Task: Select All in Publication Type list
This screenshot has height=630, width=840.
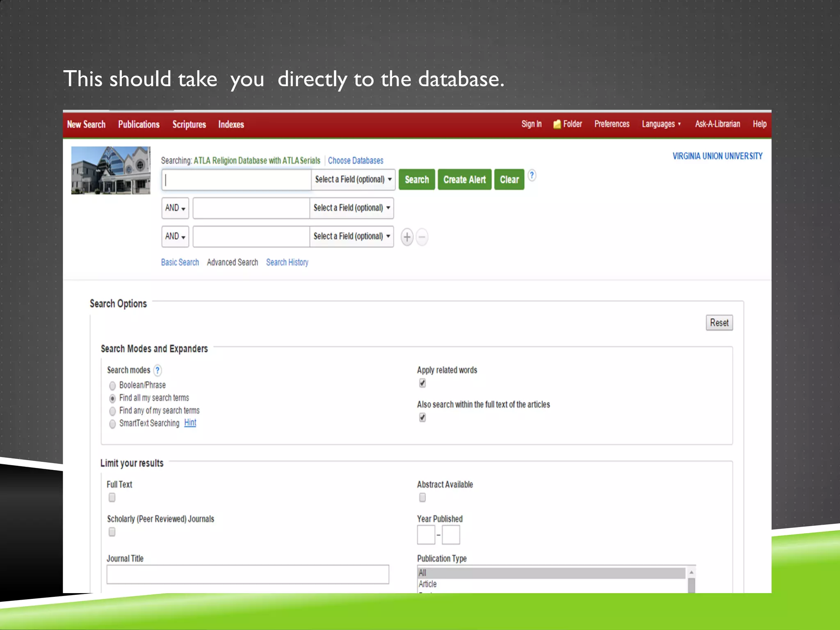Action: pyautogui.click(x=551, y=573)
